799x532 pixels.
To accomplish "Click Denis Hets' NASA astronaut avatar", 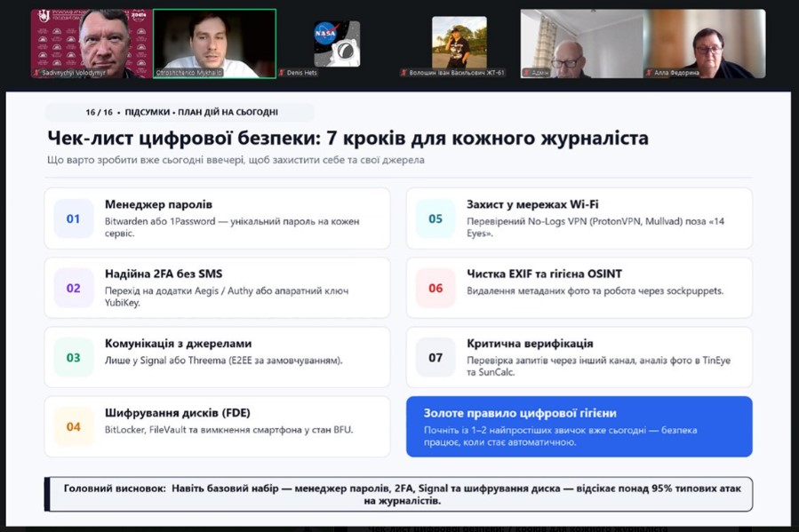I will click(x=337, y=44).
